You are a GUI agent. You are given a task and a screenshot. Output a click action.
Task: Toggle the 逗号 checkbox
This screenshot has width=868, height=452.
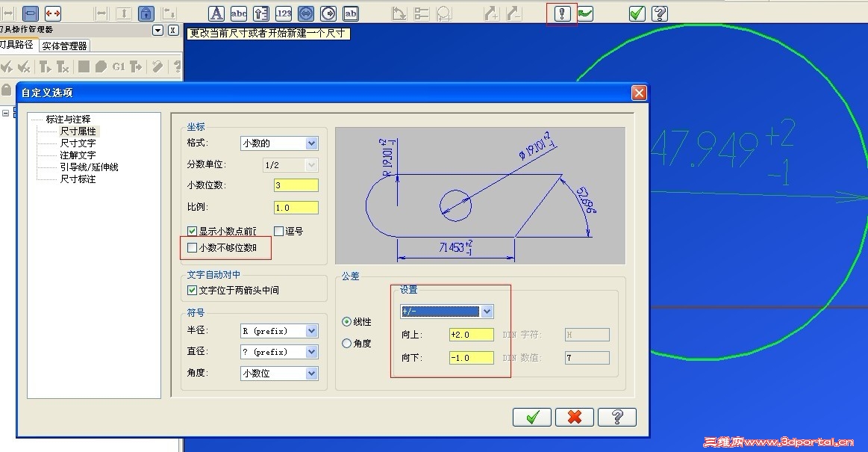tap(278, 231)
